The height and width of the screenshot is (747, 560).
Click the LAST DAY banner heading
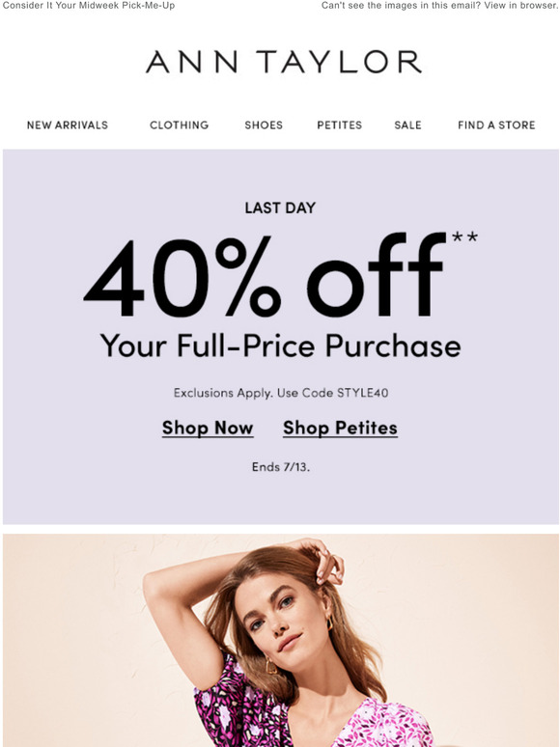pyautogui.click(x=280, y=207)
